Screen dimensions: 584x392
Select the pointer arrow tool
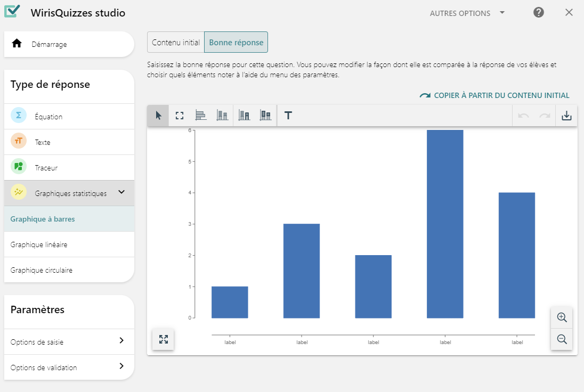pyautogui.click(x=158, y=116)
